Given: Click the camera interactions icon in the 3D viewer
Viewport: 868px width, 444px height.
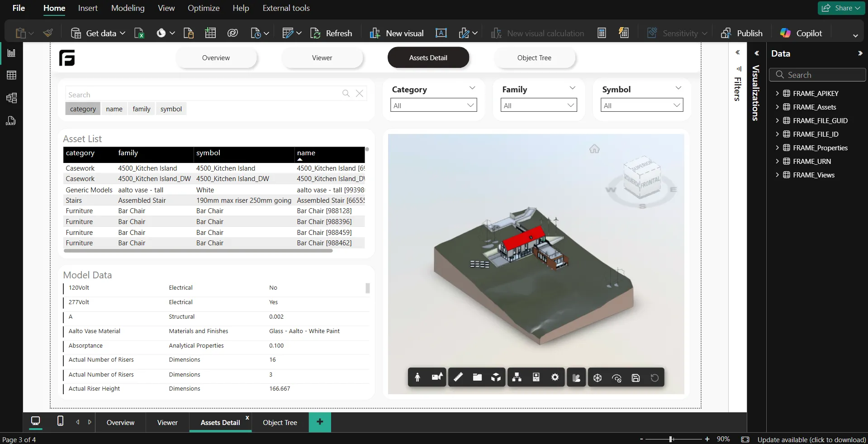Looking at the screenshot, I should (x=437, y=377).
